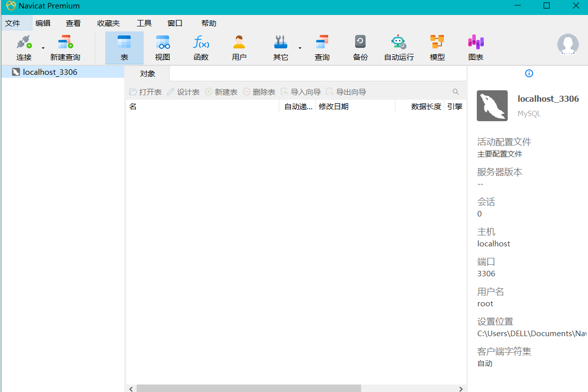Screen dimensions: 588x392
Task: Maximize the Navicat Premium window
Action: [x=547, y=5]
